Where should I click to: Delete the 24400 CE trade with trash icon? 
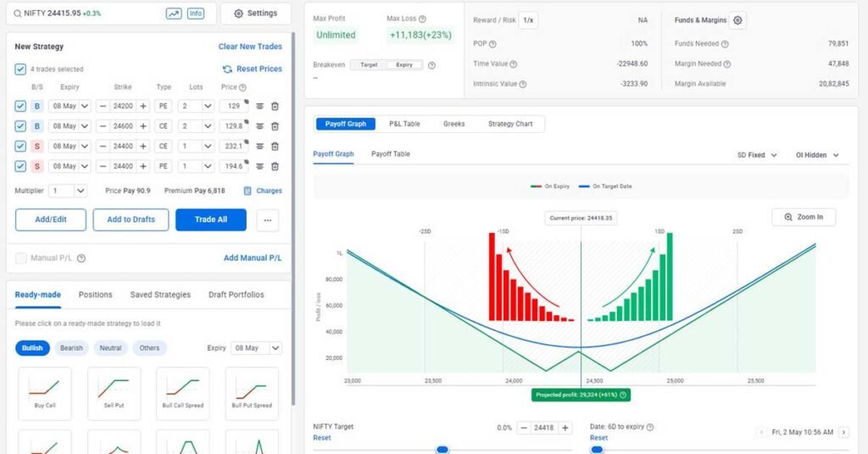coord(275,146)
